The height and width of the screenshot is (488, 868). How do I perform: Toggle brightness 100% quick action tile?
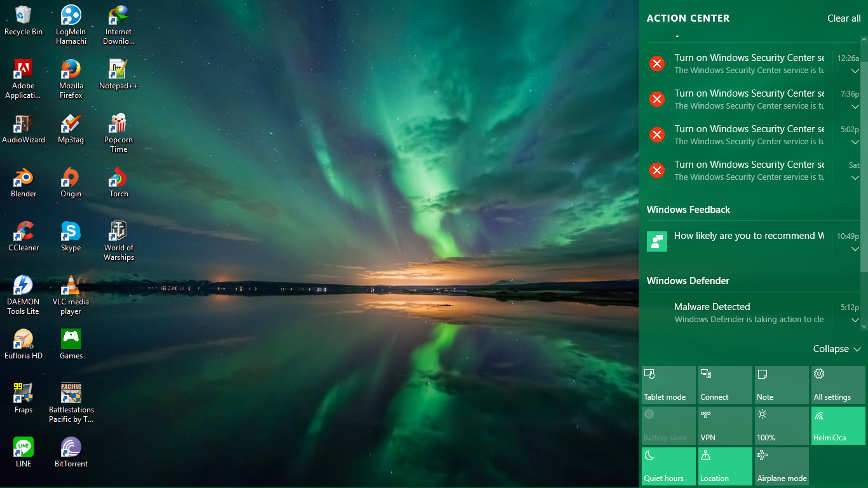(x=782, y=426)
